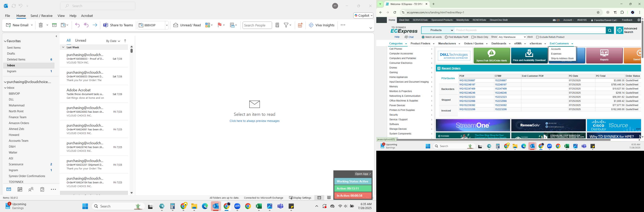Open the 888VOIP move-to folder dropdown

[x=167, y=25]
